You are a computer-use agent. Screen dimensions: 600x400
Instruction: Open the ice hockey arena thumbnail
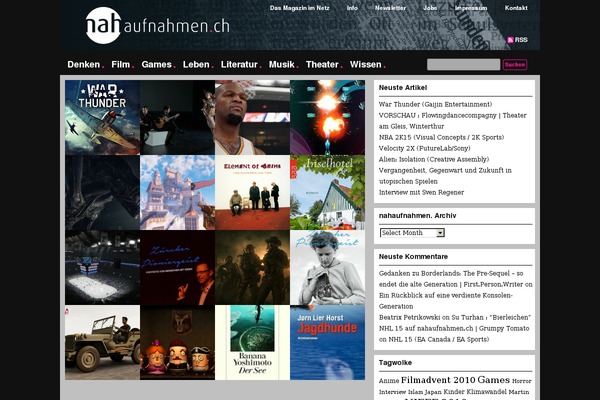103,268
